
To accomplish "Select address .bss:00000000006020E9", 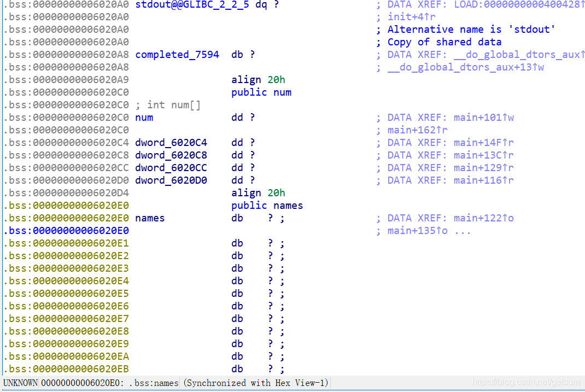I will 66,344.
